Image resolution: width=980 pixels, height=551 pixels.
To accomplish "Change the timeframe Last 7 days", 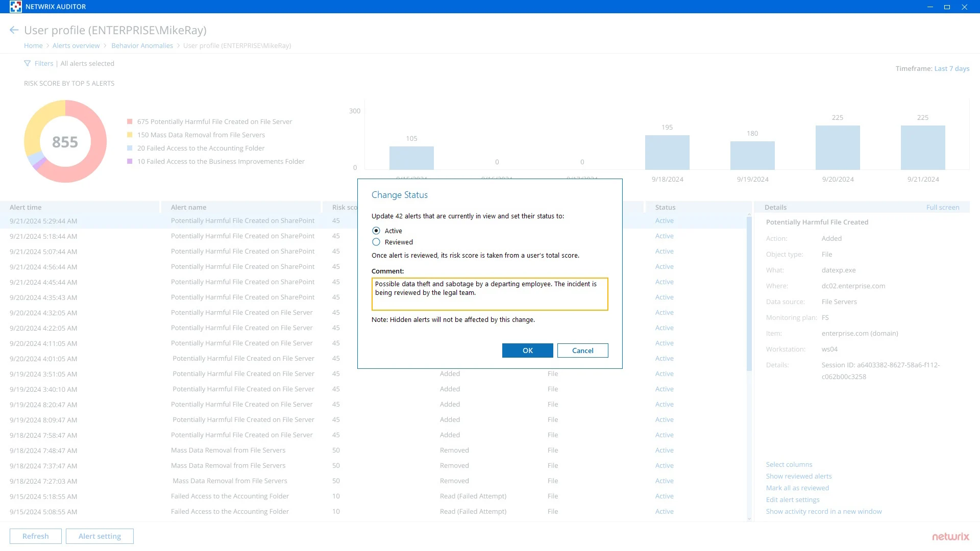I will pyautogui.click(x=951, y=69).
